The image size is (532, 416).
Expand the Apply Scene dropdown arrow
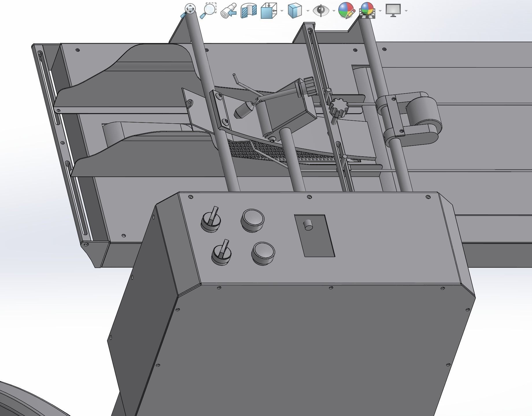pos(380,11)
